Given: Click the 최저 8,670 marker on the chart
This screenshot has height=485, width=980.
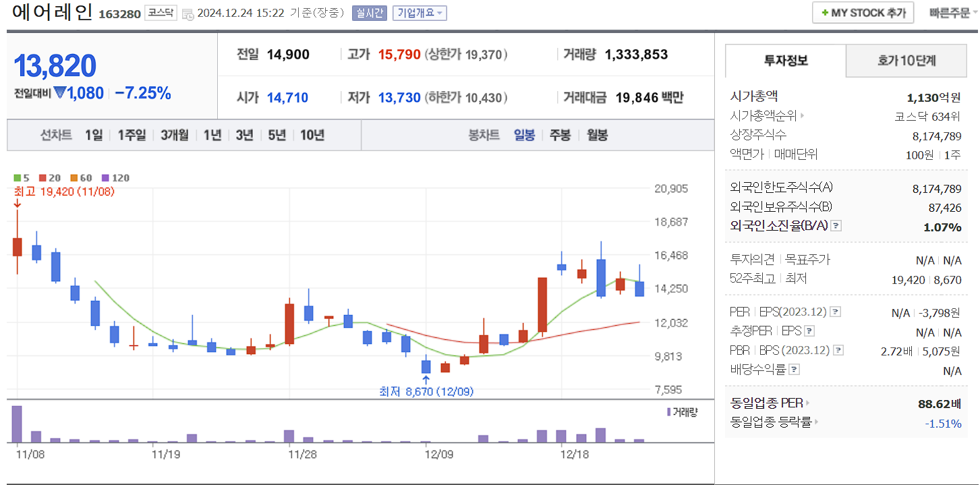Looking at the screenshot, I should coord(426,391).
